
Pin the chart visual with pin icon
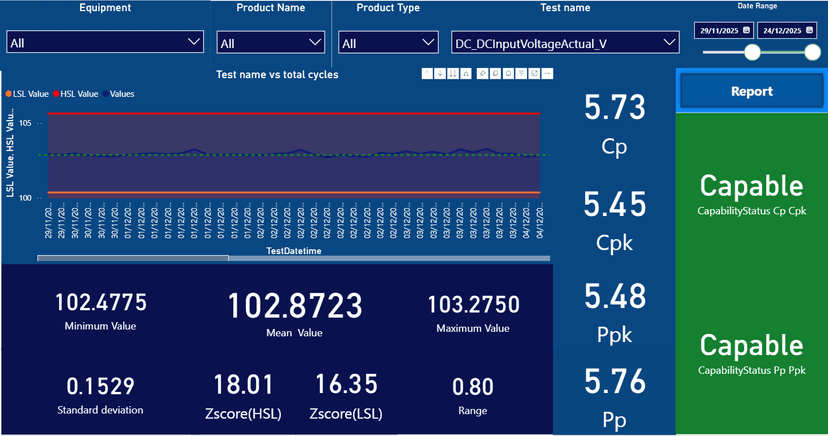click(483, 74)
